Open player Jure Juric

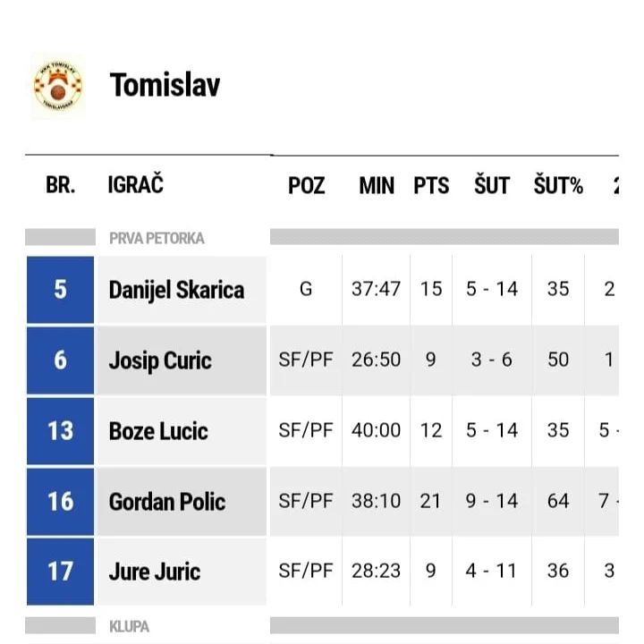155,572
